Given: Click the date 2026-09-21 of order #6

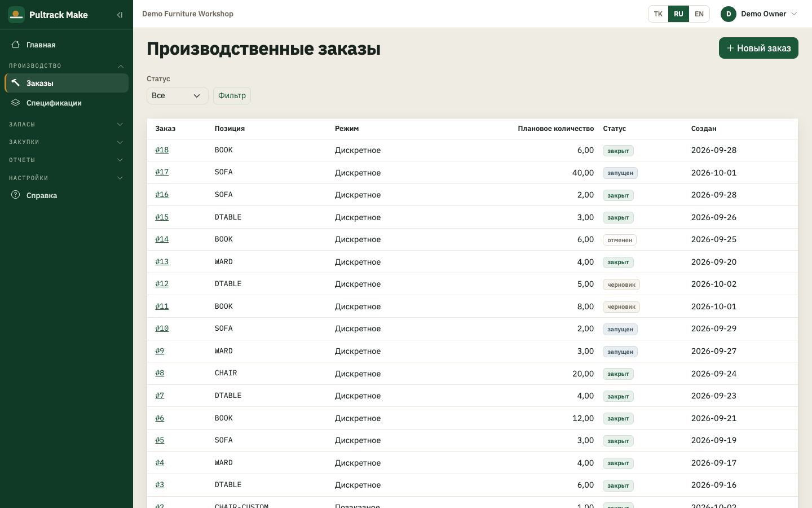Looking at the screenshot, I should [714, 418].
